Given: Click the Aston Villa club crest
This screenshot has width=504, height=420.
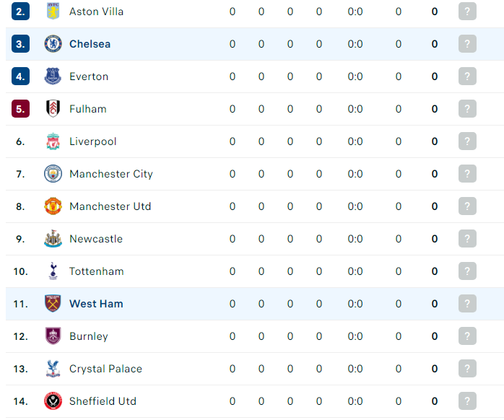Looking at the screenshot, I should [x=53, y=12].
